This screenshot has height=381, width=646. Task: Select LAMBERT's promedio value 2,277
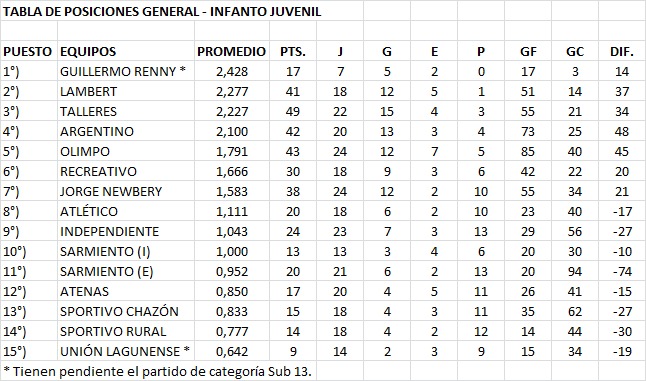(x=232, y=91)
